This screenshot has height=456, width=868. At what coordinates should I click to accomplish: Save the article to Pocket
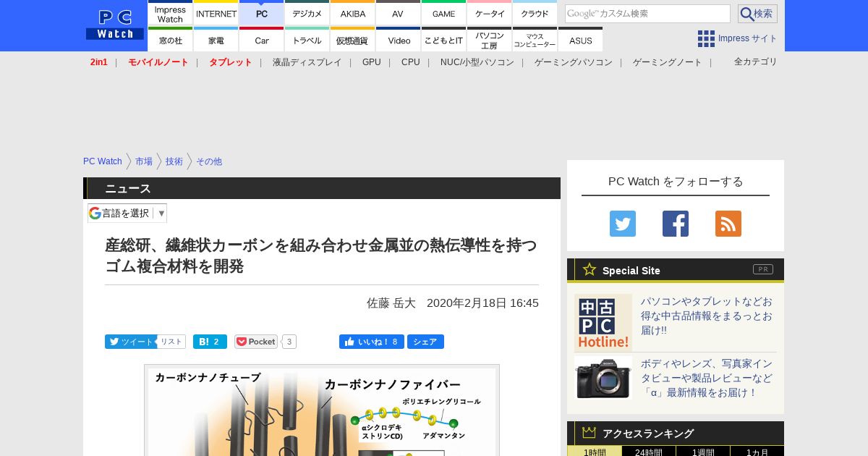tap(256, 342)
